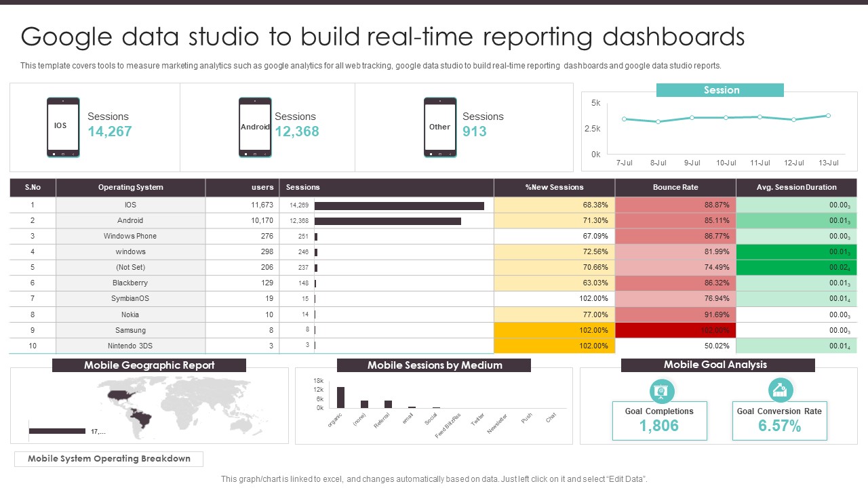Click the Windows Phone row name

(x=130, y=236)
